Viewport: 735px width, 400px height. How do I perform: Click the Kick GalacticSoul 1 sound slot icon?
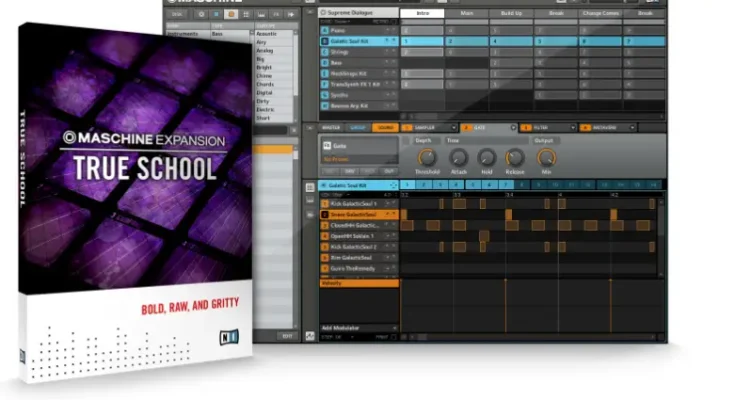[325, 204]
